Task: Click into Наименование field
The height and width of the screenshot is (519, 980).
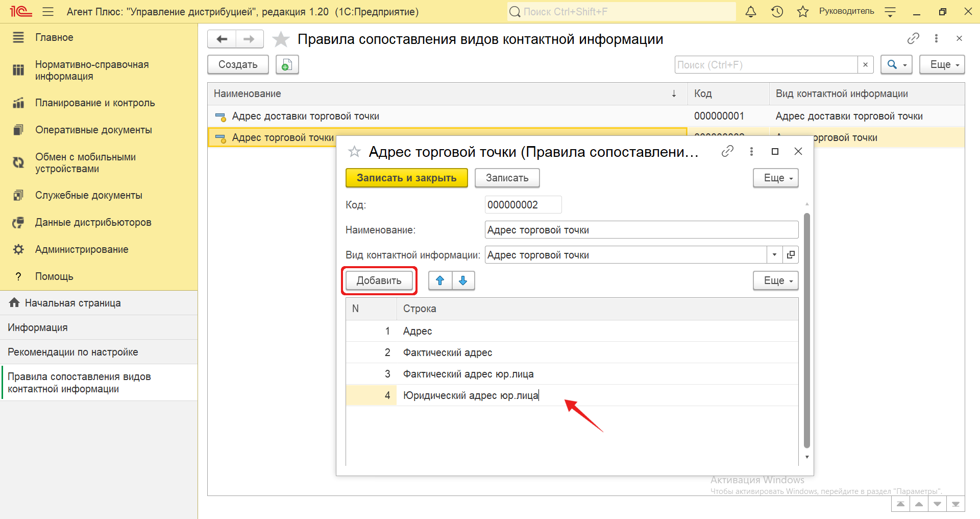Action: point(641,230)
